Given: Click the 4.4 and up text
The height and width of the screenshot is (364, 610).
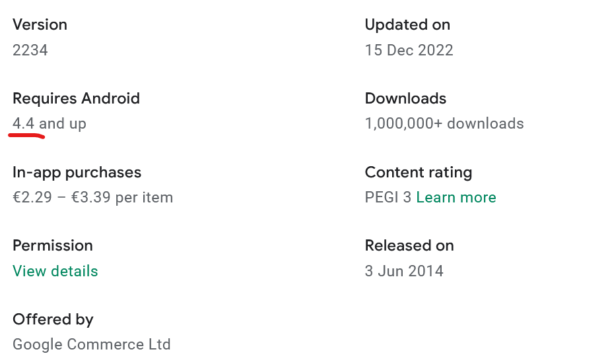Looking at the screenshot, I should pos(50,124).
